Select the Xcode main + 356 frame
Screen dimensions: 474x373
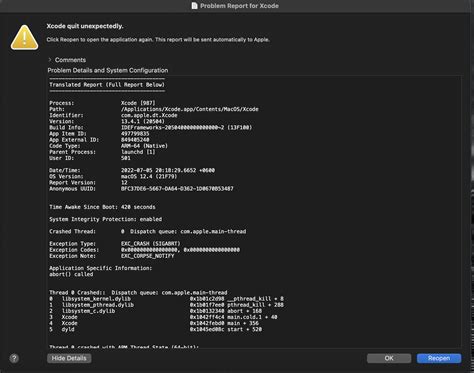tap(154, 323)
